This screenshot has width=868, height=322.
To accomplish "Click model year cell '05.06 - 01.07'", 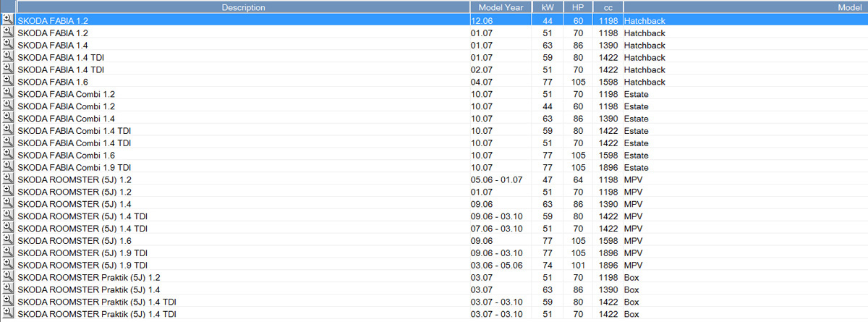I will pos(496,179).
